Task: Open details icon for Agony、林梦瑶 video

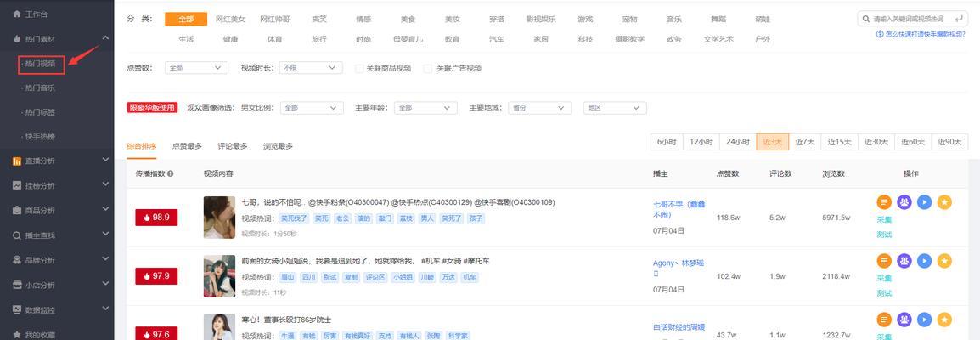Action: tap(884, 261)
